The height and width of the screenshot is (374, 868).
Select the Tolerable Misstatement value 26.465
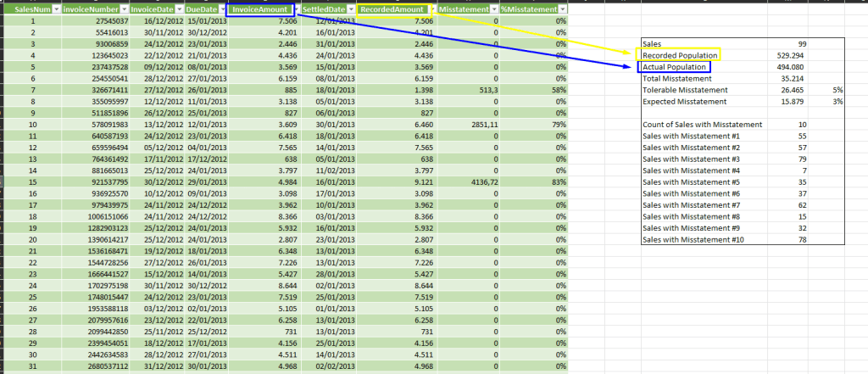pos(788,90)
